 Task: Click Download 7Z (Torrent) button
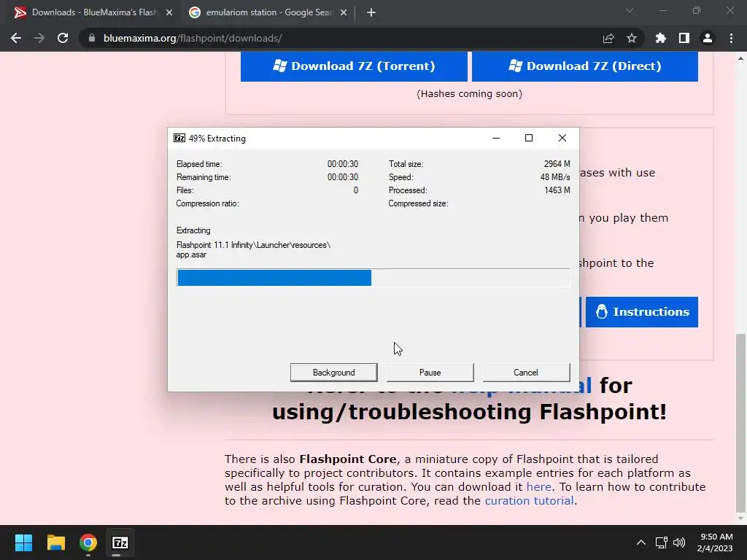(x=354, y=66)
